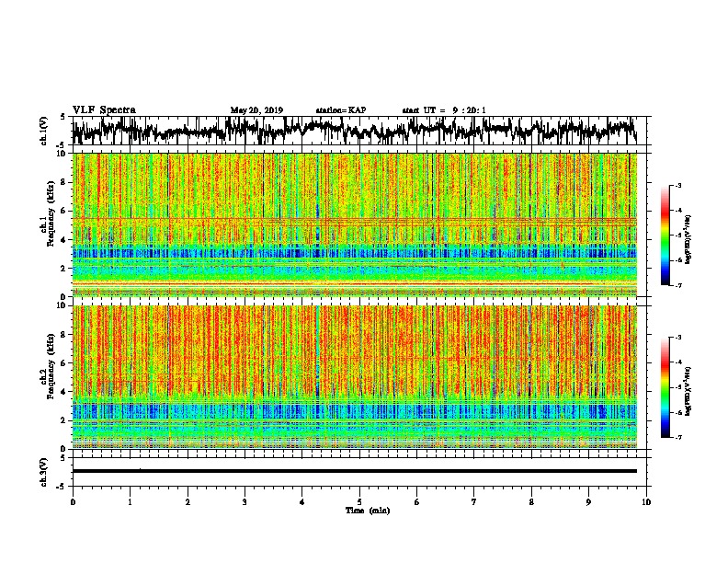728x563 pixels.
Task: Click the ch.2 color scale bar
Action: (x=665, y=387)
